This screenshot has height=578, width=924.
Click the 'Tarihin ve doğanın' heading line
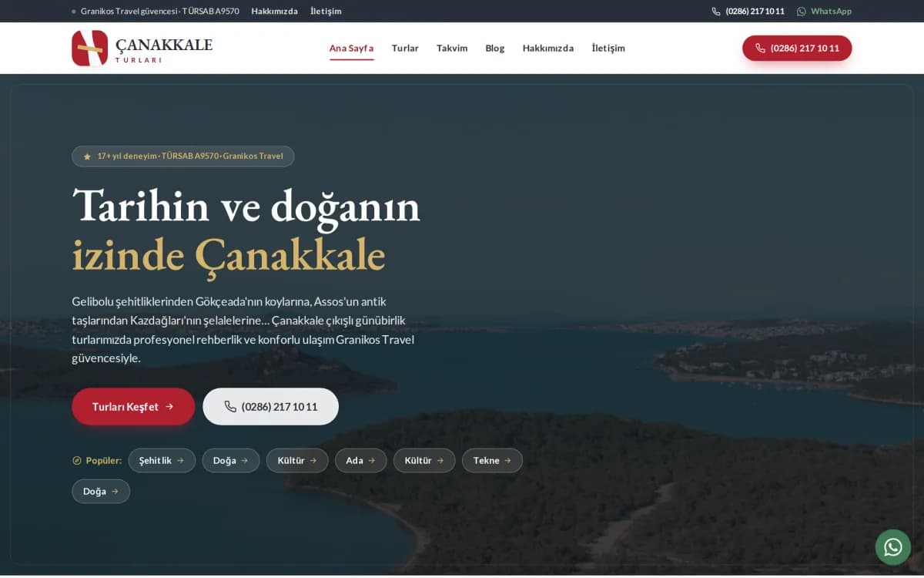[246, 206]
